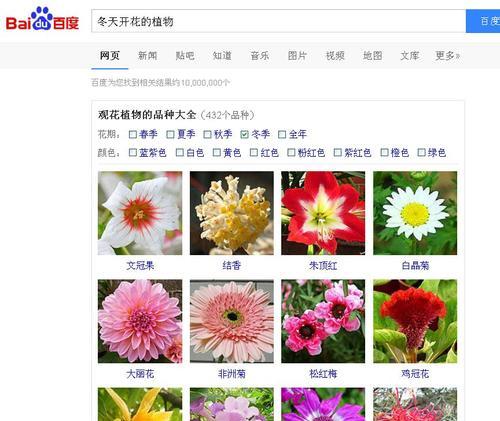The height and width of the screenshot is (421, 500).
Task: Switch to the 新闻 tab
Action: pos(147,56)
